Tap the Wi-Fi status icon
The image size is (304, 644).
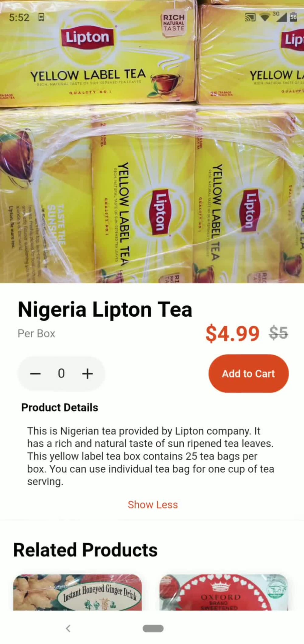click(x=265, y=17)
